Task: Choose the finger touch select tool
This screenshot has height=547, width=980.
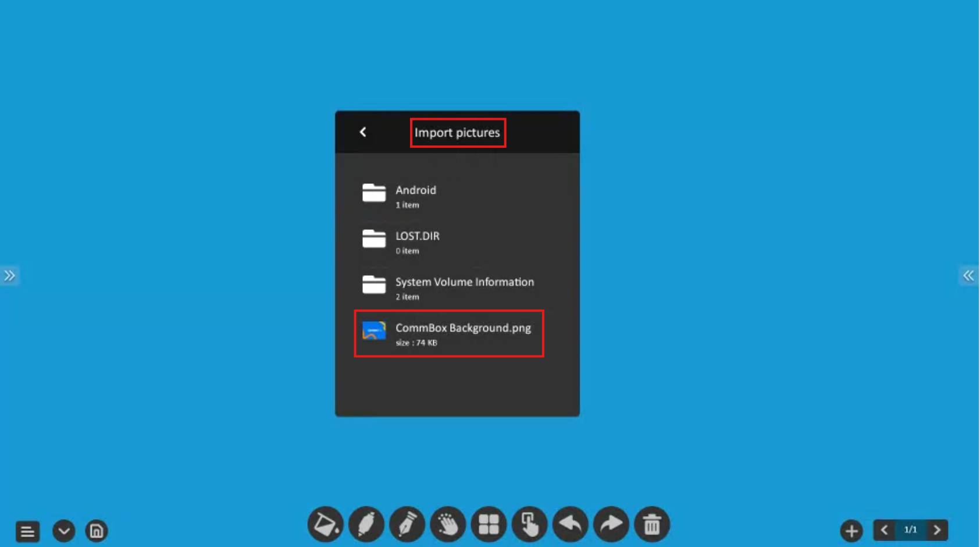Action: pos(529,524)
